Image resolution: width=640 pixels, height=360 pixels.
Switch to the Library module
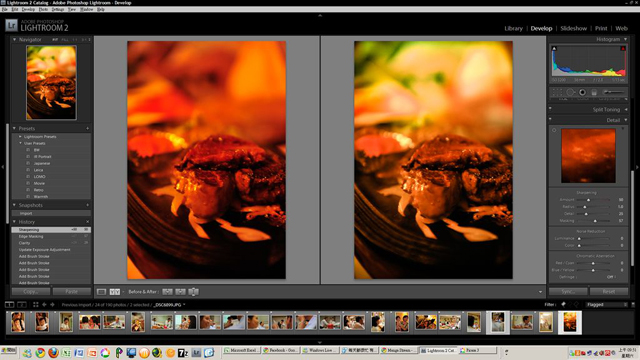513,28
